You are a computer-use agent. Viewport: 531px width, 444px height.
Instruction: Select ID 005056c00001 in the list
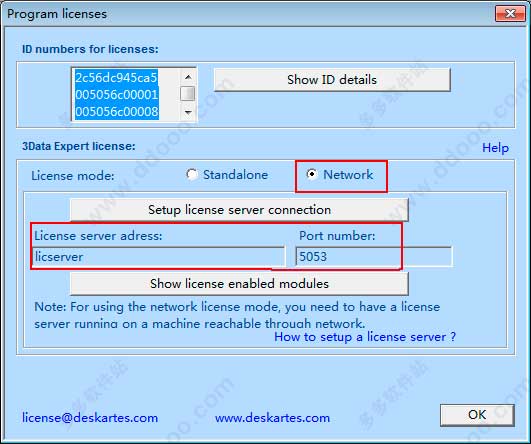click(x=116, y=94)
